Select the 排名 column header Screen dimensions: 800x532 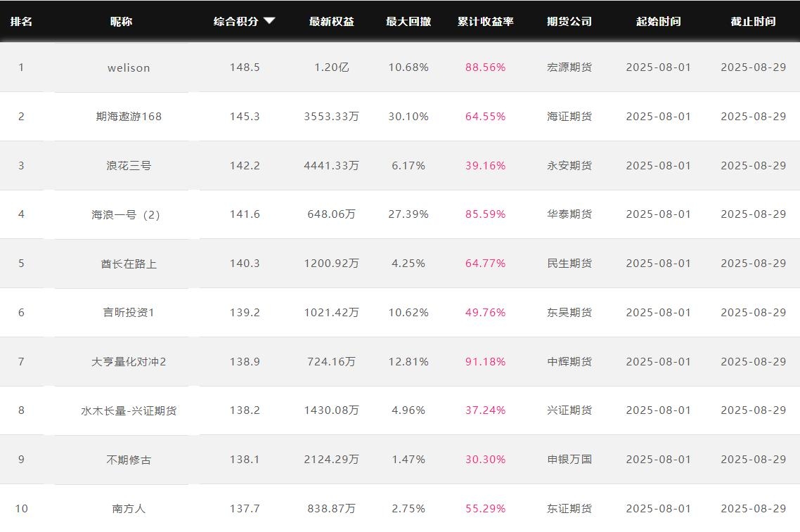click(x=21, y=22)
